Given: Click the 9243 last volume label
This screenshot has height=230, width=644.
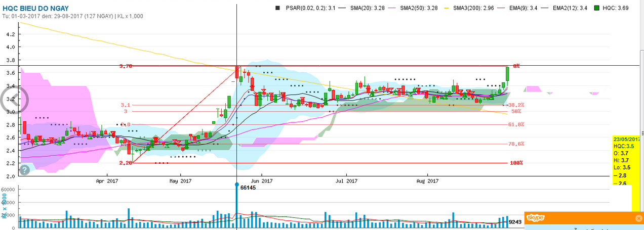Looking at the screenshot, I should (x=515, y=222).
